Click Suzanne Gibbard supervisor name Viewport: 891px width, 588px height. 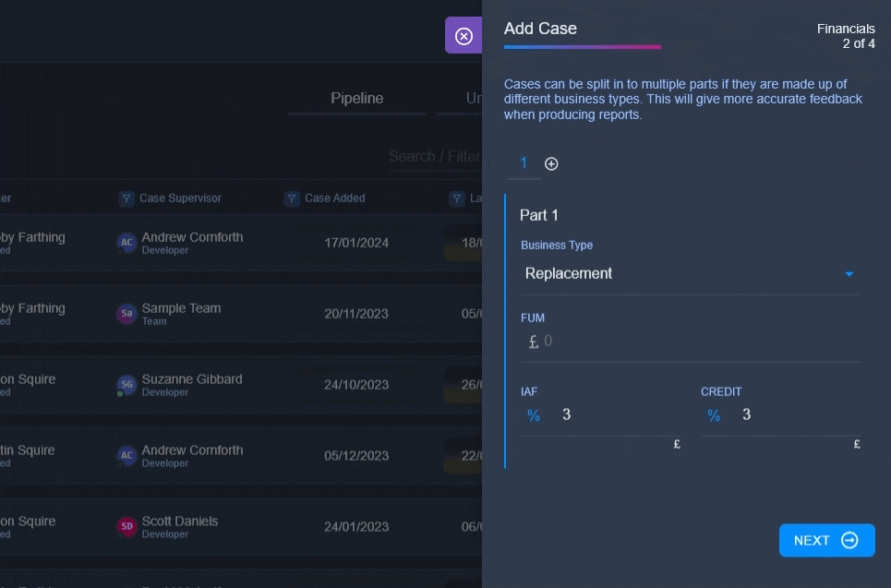(191, 379)
